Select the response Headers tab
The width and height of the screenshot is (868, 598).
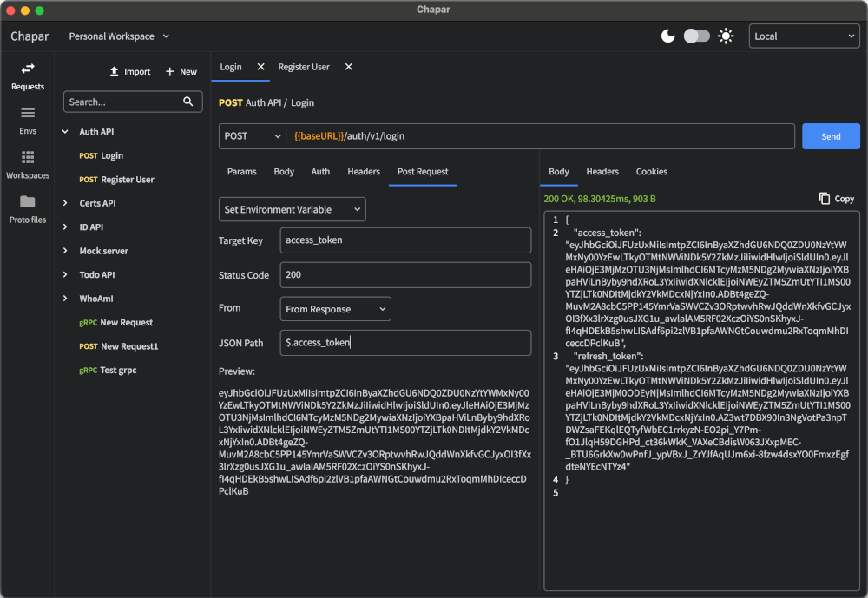click(x=602, y=172)
